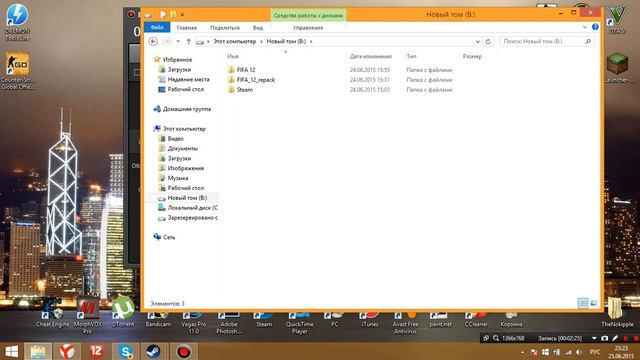Viewport: 640px width, 360px height.
Task: Switch to the Вид ribbon tab
Action: [x=258, y=28]
